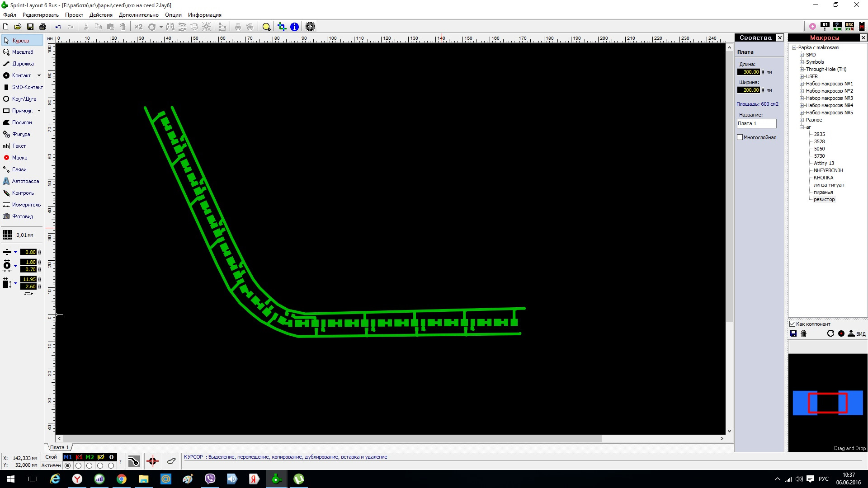Screen dimensions: 868x488
Task: Click the crosshair icon in status bar
Action: [x=152, y=461]
